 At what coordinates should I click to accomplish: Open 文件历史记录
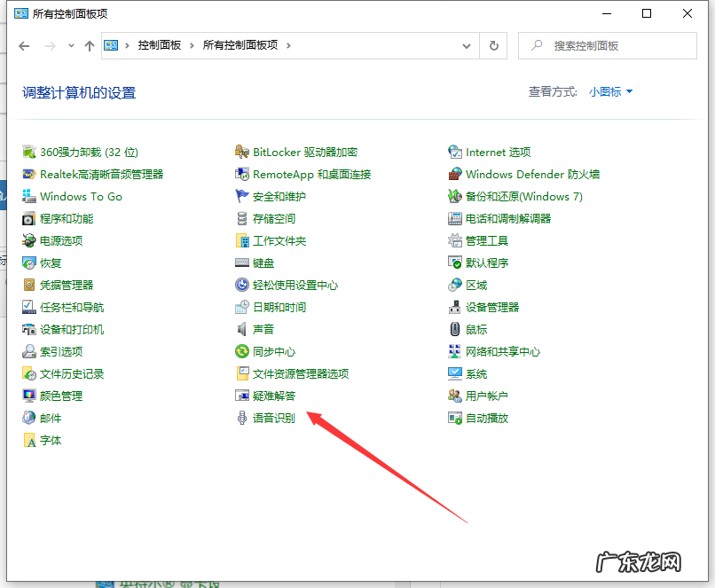tap(72, 373)
